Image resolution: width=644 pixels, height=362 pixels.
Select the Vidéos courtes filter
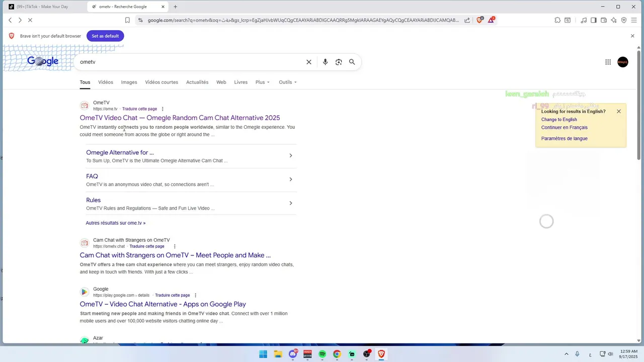click(x=162, y=82)
